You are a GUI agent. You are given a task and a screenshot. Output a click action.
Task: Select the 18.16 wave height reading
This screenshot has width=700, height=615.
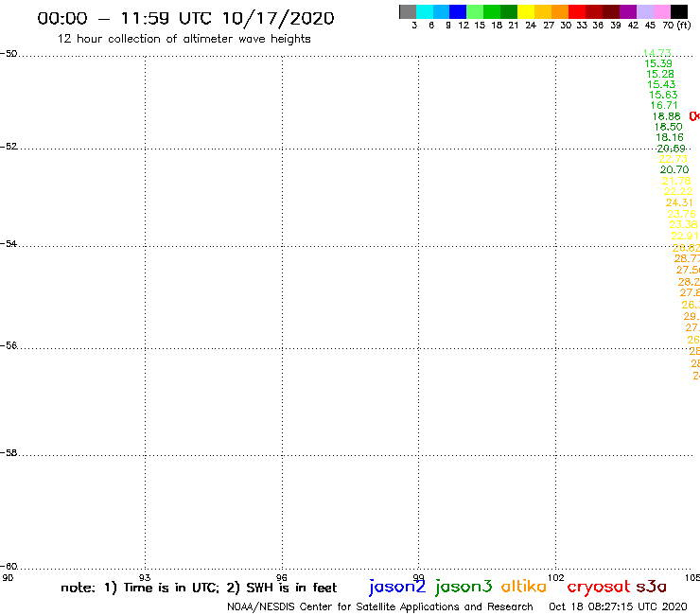point(670,137)
